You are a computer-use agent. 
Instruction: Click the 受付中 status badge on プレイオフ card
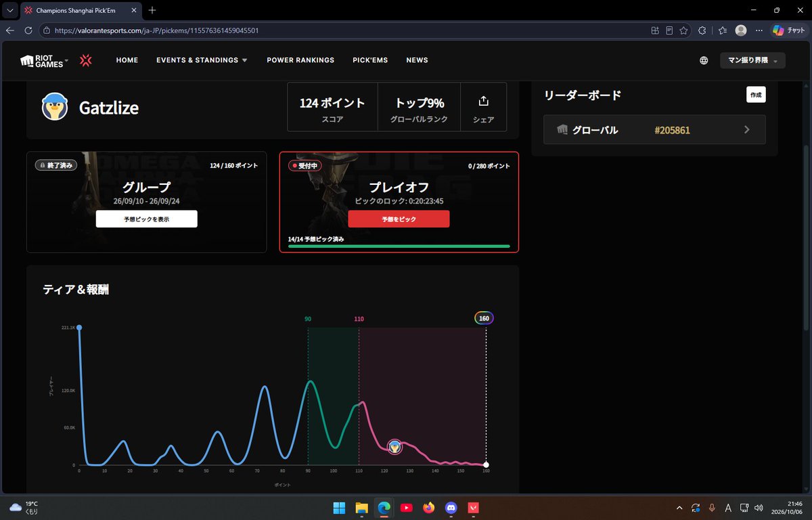click(x=304, y=165)
